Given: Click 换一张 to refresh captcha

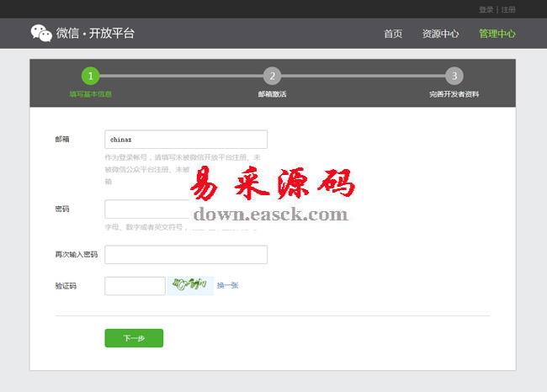Looking at the screenshot, I should (227, 285).
